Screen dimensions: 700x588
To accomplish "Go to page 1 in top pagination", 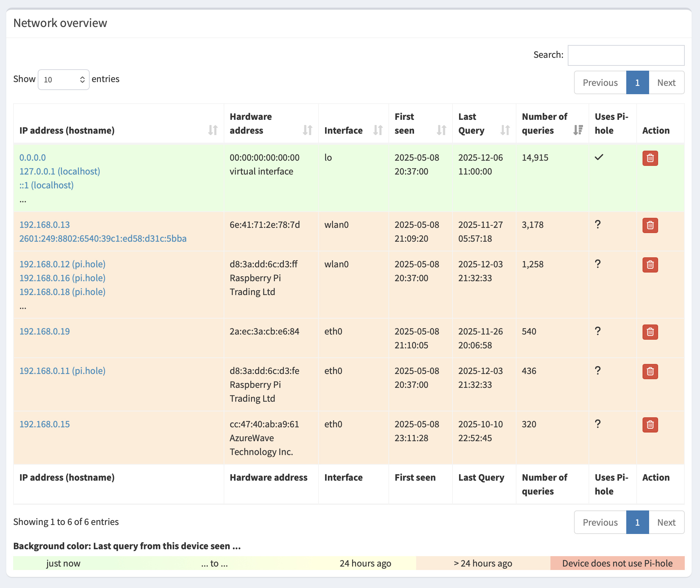I will tap(637, 83).
